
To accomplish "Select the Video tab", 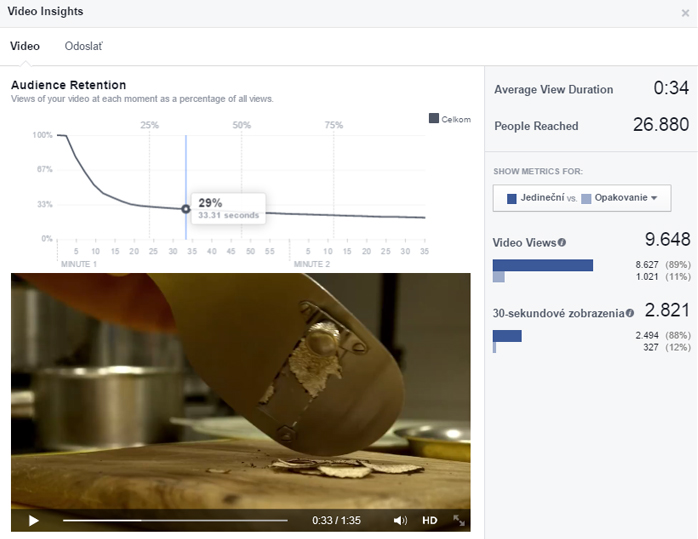I will (x=25, y=46).
